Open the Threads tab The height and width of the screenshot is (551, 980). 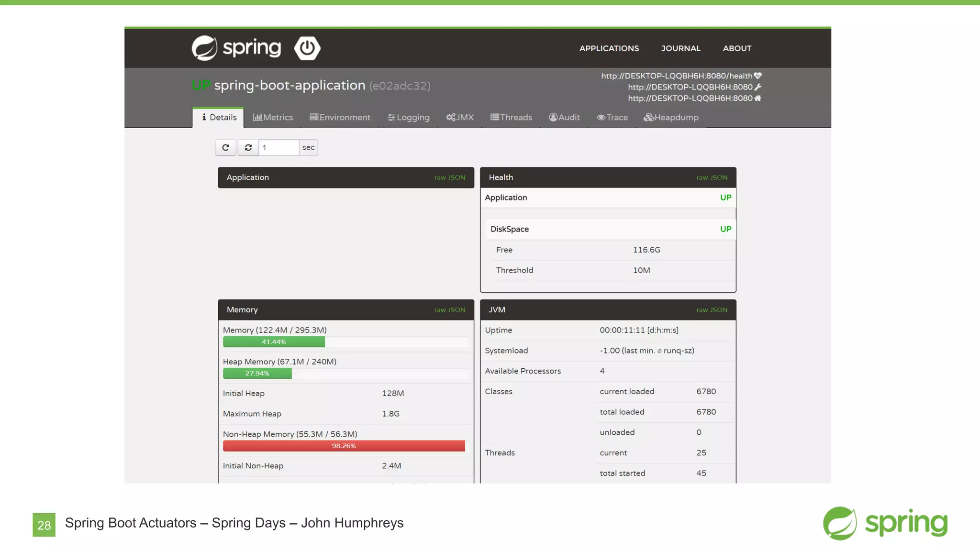point(511,117)
